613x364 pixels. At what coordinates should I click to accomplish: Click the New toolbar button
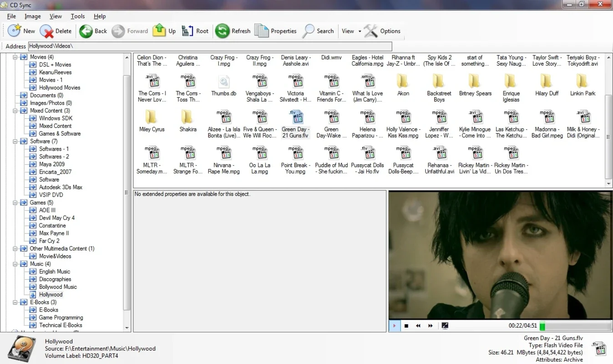pos(22,31)
